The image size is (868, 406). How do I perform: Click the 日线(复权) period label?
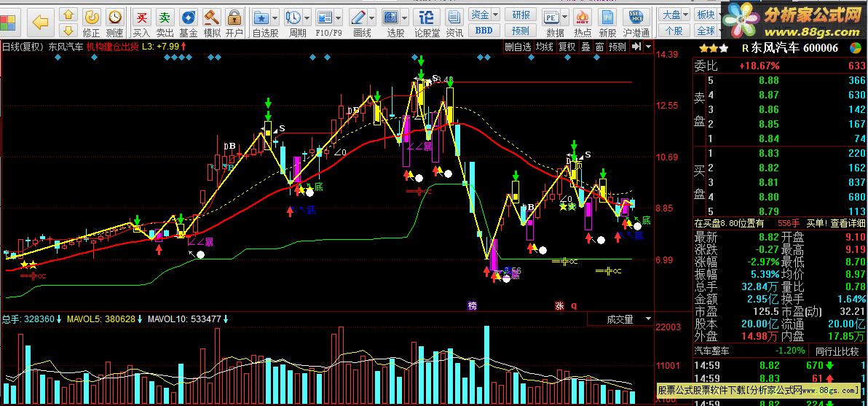point(23,47)
